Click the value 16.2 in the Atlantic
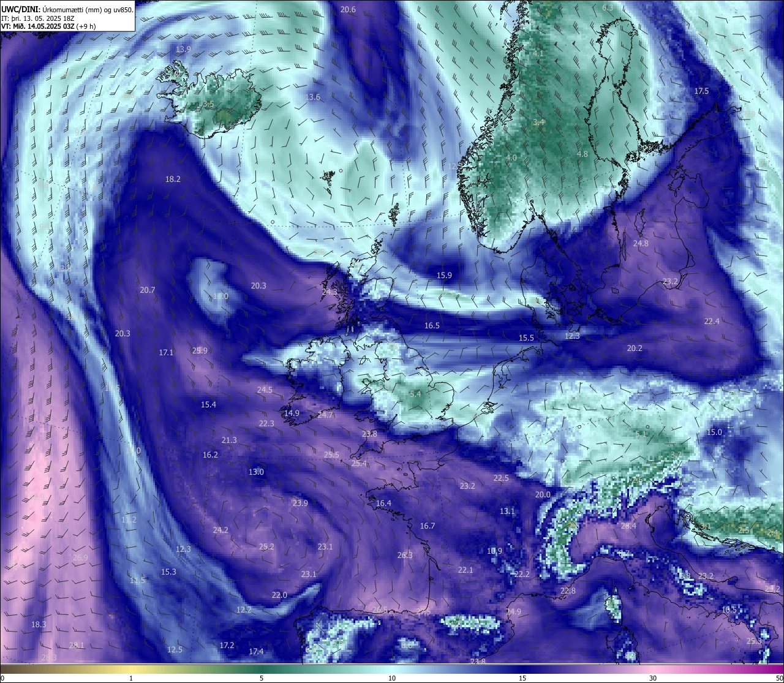The height and width of the screenshot is (683, 784). click(210, 455)
